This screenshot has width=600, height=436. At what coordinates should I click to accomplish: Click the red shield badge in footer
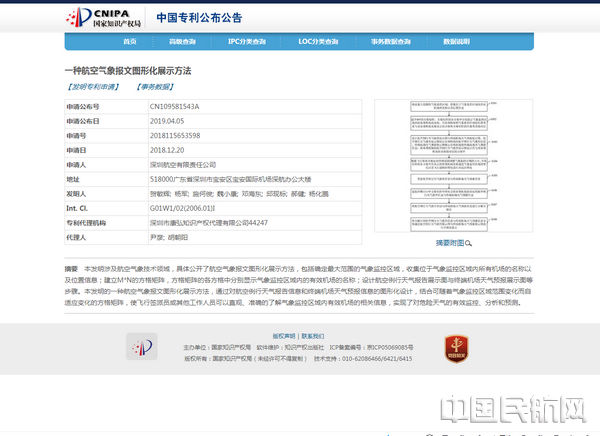click(458, 347)
